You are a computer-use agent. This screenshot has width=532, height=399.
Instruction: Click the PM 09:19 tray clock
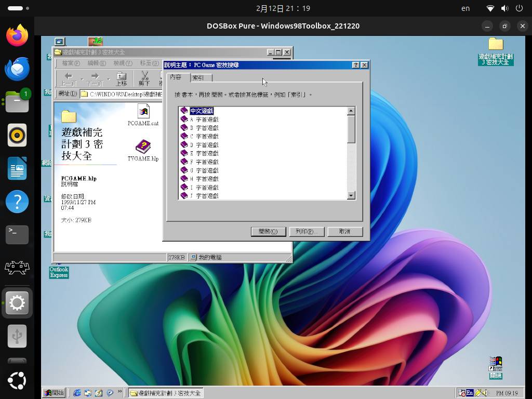(x=507, y=393)
